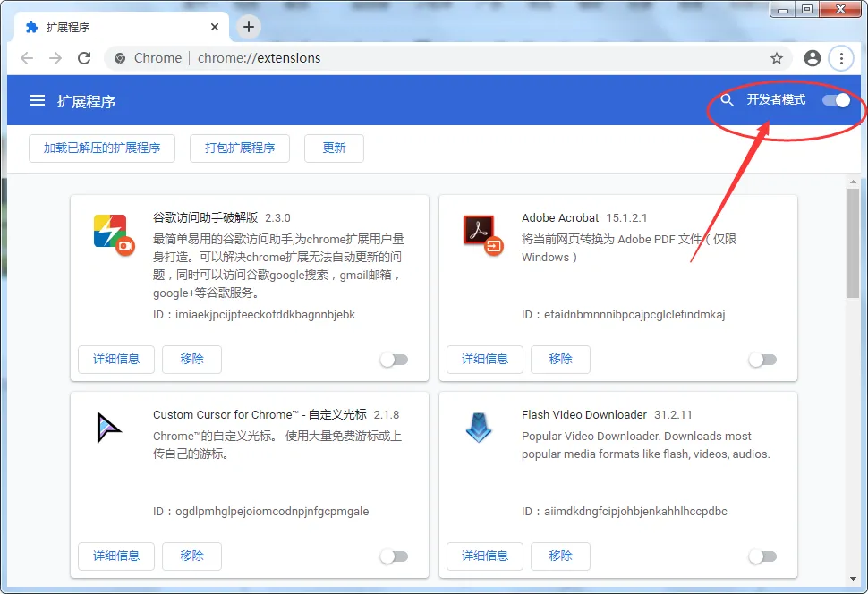Close the 扩展程序 tab
The image size is (868, 594).
point(215,27)
